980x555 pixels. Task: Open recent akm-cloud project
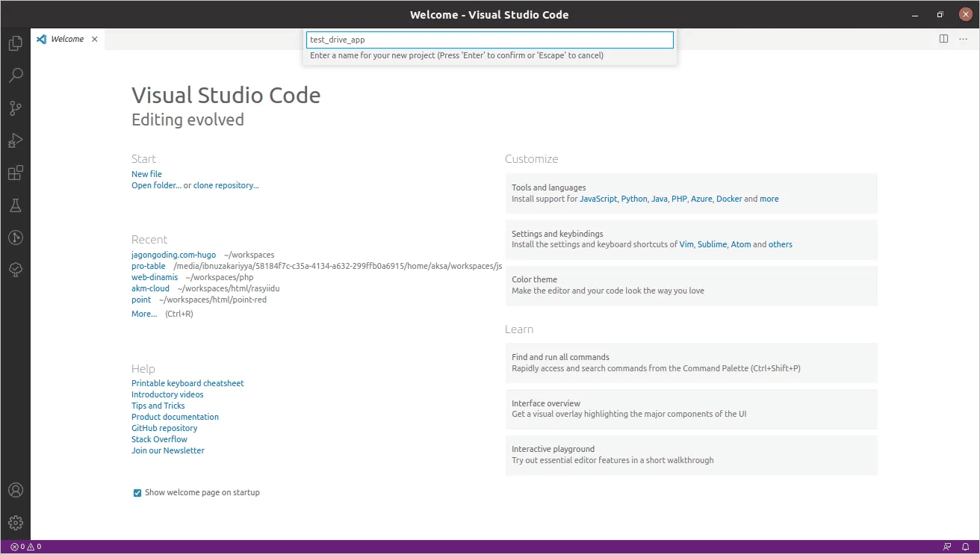tap(150, 288)
